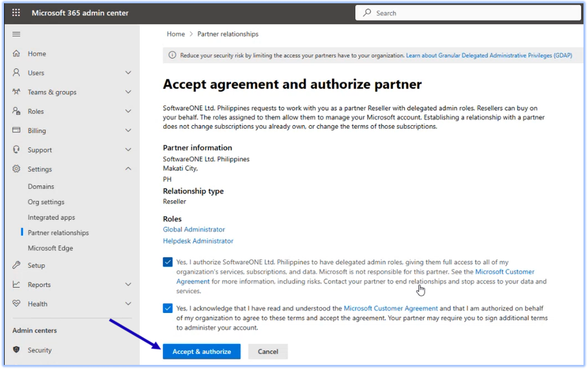The image size is (588, 369).
Task: Click the Home house icon in sidebar
Action: click(x=16, y=54)
